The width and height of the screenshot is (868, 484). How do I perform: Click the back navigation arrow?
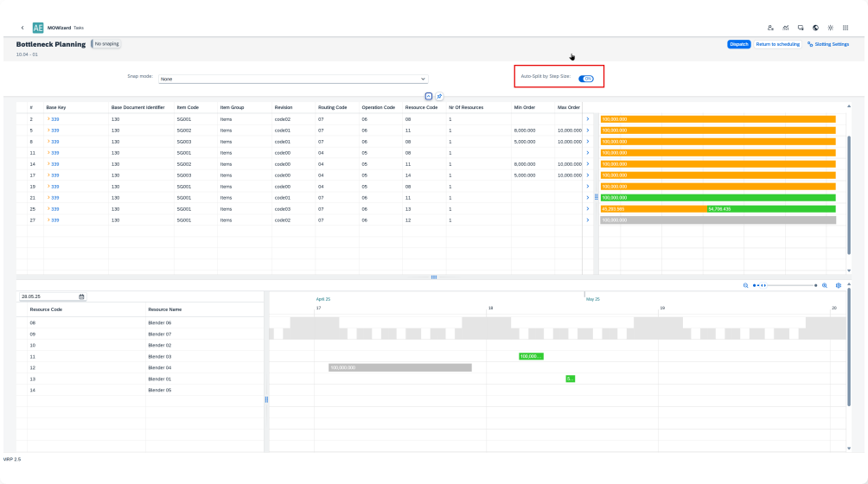pyautogui.click(x=22, y=28)
